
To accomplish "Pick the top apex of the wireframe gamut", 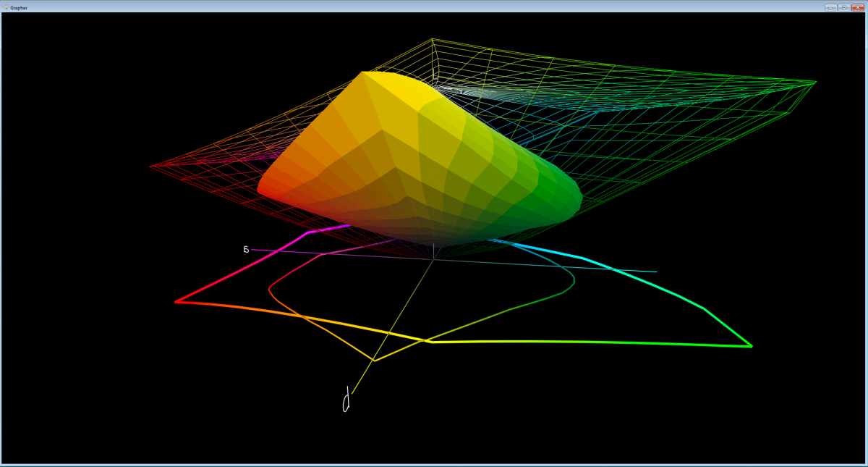I will [x=432, y=39].
